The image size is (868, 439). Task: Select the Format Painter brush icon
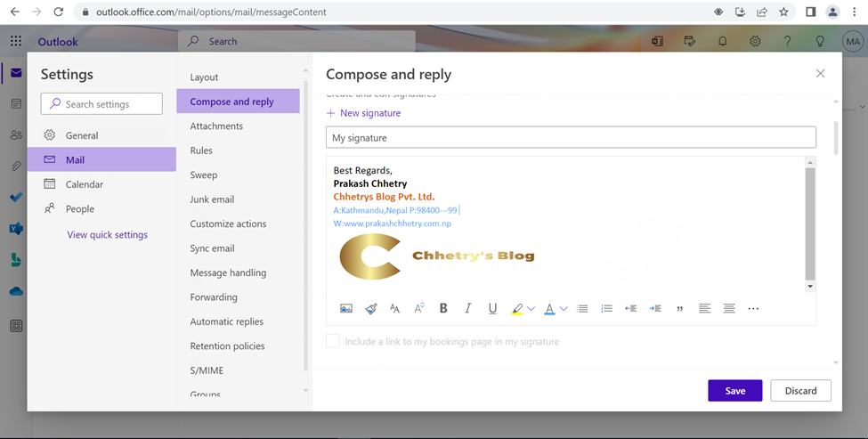371,308
